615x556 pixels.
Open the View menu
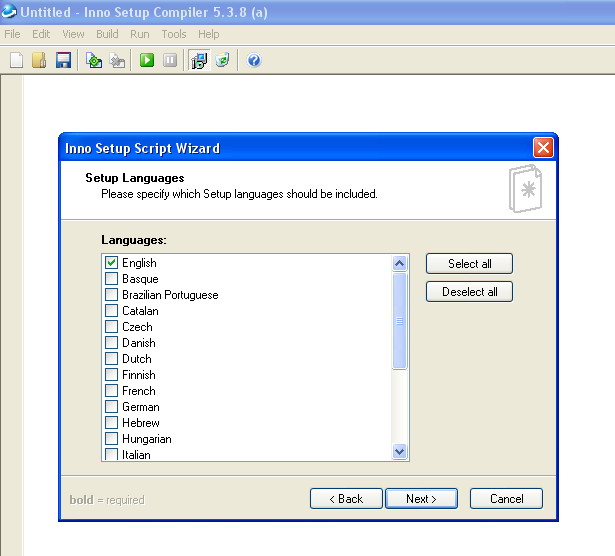[x=73, y=35]
